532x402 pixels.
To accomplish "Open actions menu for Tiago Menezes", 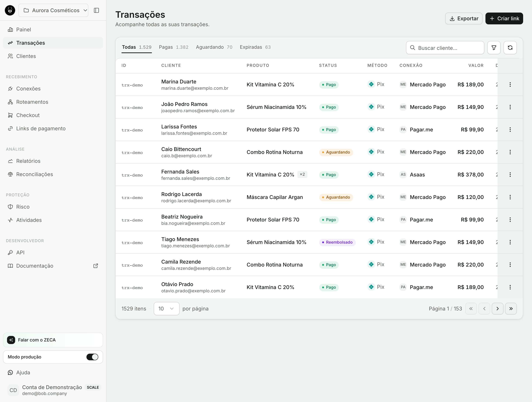I will click(510, 242).
